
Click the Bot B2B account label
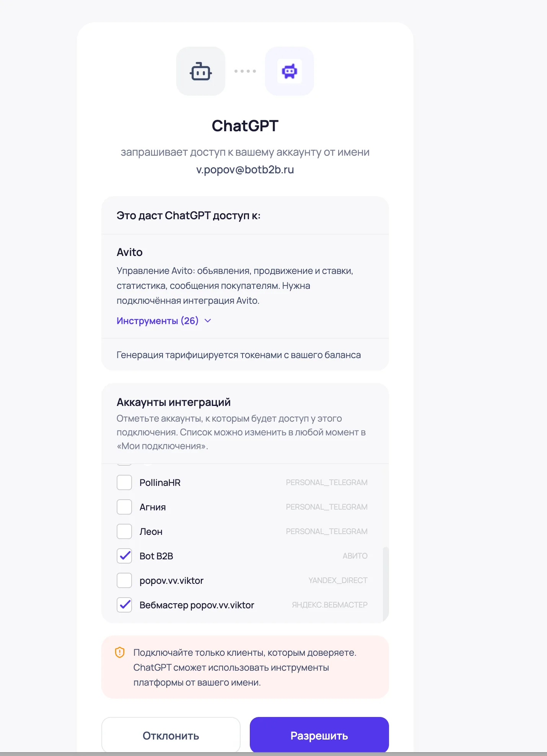click(156, 556)
